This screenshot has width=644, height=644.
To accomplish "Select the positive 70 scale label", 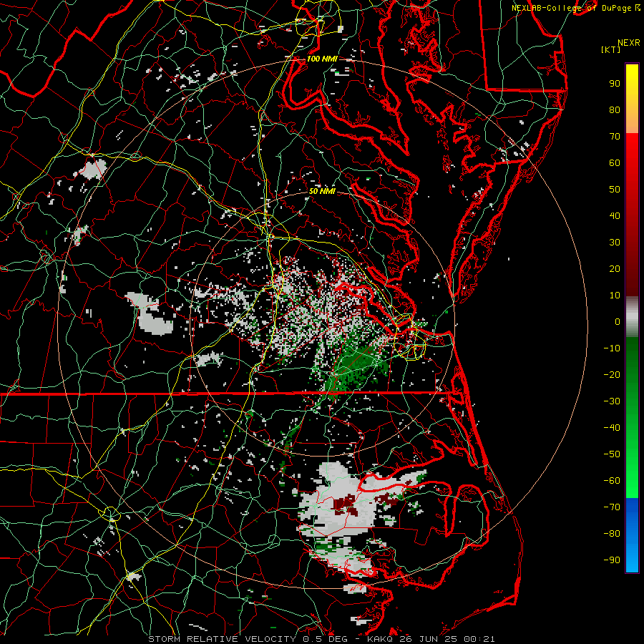I will point(615,137).
